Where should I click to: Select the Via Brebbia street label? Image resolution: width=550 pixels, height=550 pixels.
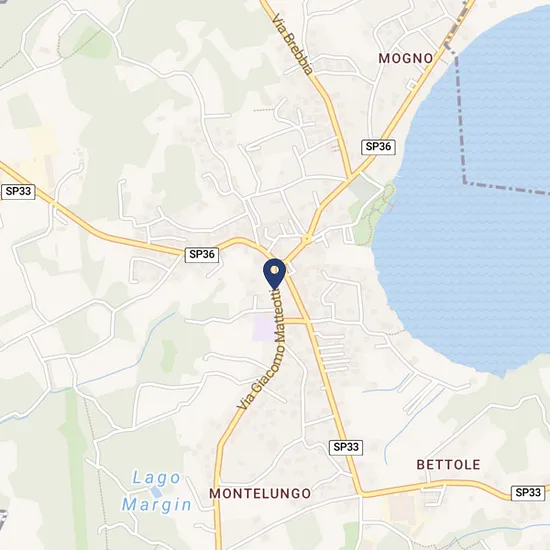tap(293, 44)
